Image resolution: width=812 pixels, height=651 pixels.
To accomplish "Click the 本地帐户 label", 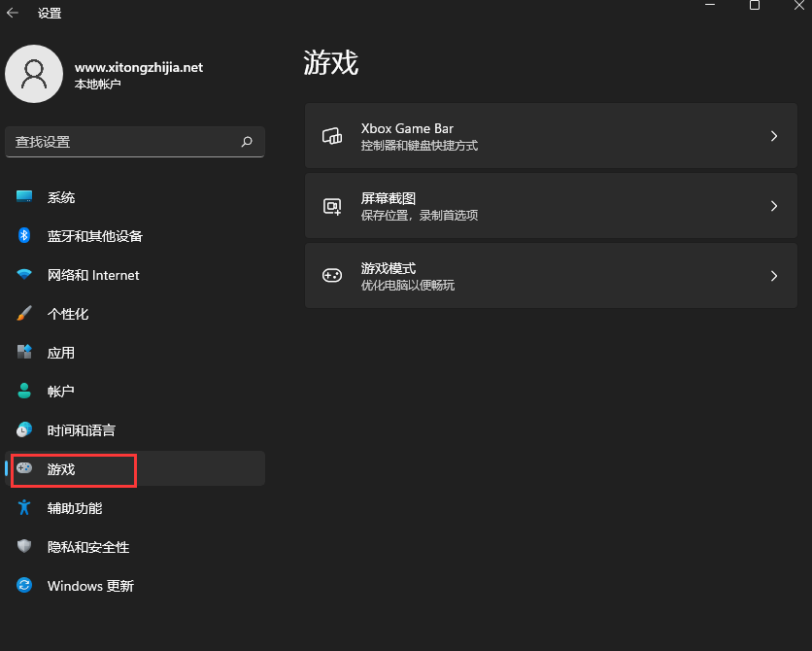I will tap(97, 84).
